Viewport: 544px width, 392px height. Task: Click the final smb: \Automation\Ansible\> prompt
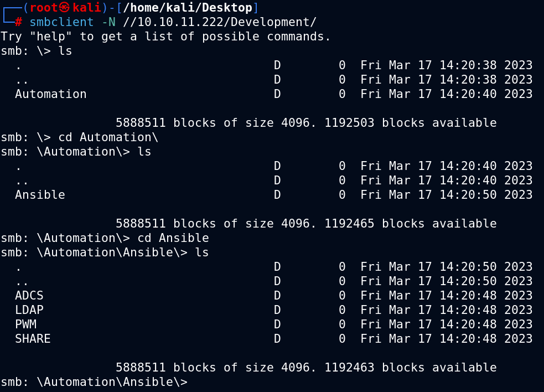[x=94, y=382]
